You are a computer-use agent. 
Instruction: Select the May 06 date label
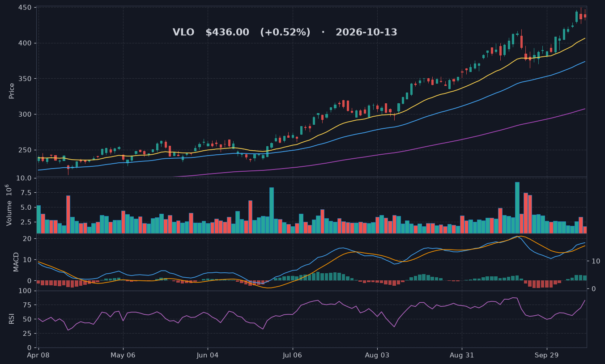(123, 356)
